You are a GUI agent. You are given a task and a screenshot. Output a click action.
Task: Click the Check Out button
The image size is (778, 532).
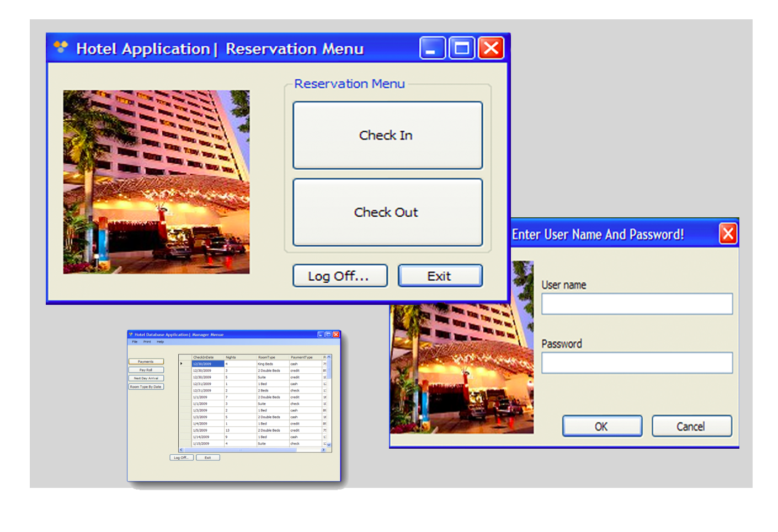[387, 212]
